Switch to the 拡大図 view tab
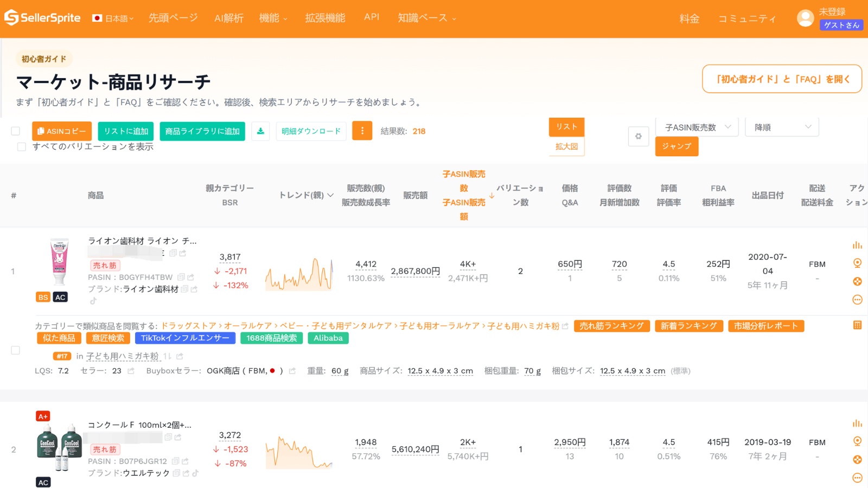Image resolution: width=868 pixels, height=488 pixels. pos(566,146)
